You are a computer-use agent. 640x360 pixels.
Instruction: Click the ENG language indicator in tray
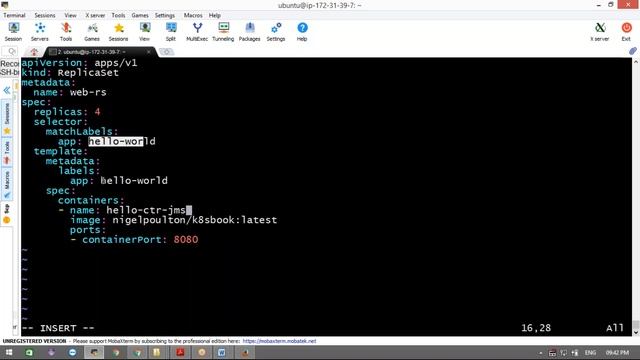(x=590, y=352)
